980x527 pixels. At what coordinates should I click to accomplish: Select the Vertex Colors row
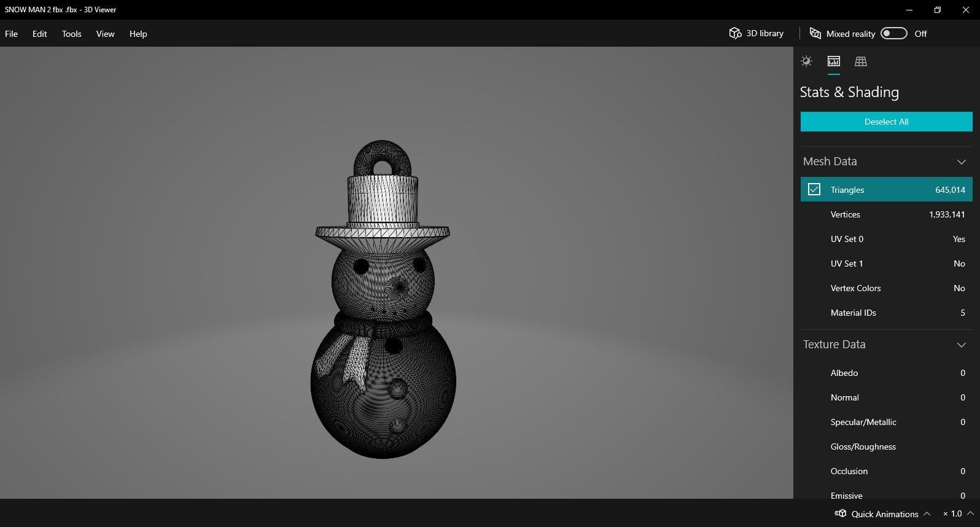(886, 288)
